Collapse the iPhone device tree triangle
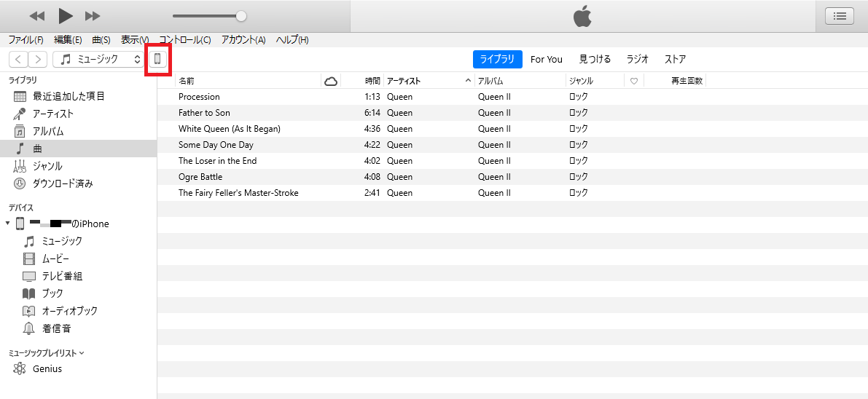The width and height of the screenshot is (868, 399). (7, 224)
